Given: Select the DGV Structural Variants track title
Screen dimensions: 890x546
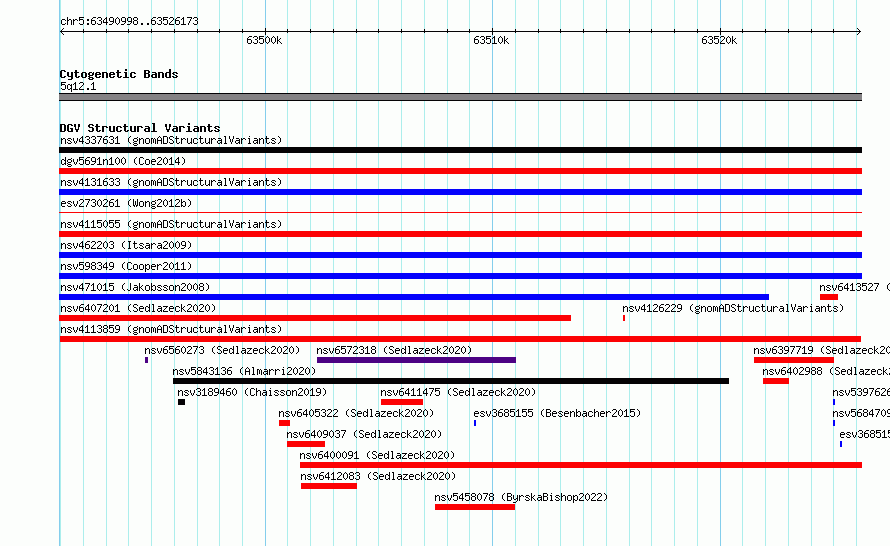Looking at the screenshot, I should coord(140,128).
